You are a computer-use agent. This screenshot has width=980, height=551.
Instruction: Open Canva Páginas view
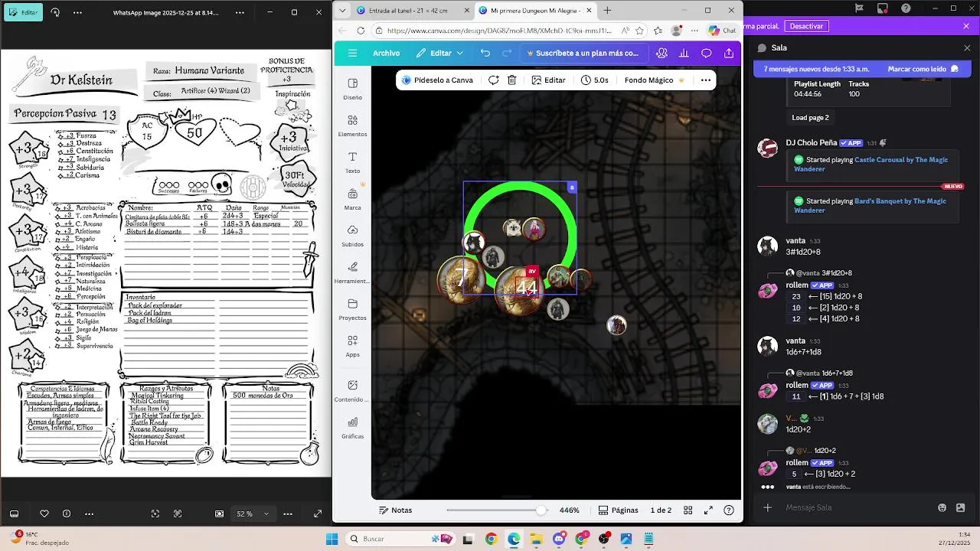point(619,510)
